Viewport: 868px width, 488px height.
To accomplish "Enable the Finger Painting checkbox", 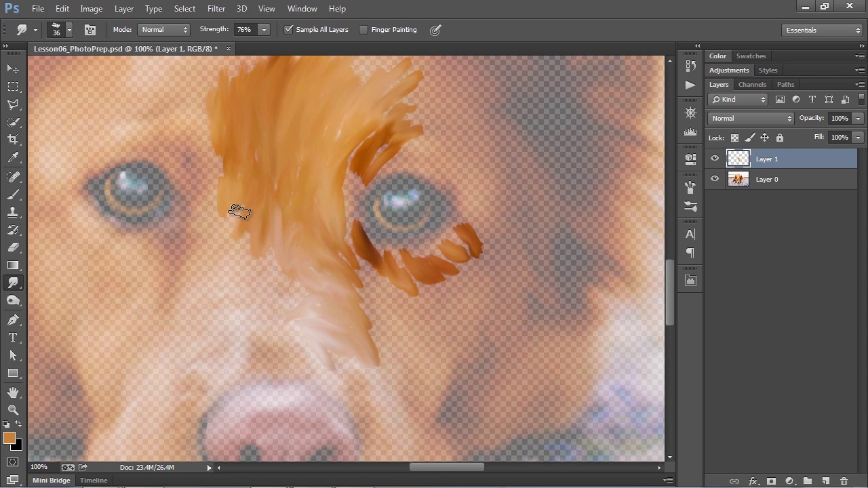I will pos(363,30).
